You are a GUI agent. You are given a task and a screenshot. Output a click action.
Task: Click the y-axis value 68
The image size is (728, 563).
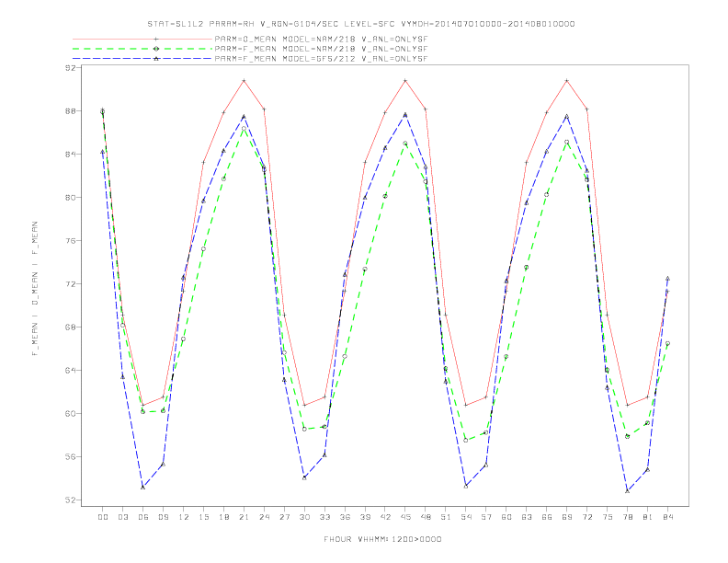pyautogui.click(x=71, y=327)
